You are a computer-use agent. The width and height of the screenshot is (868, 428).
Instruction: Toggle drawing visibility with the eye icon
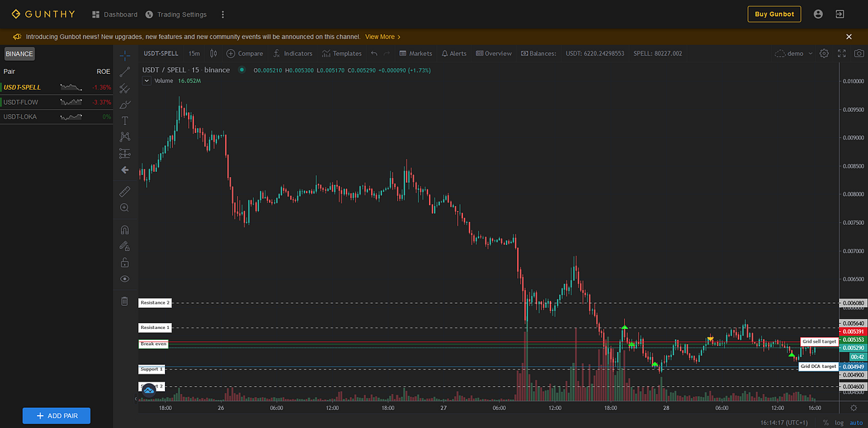[124, 278]
